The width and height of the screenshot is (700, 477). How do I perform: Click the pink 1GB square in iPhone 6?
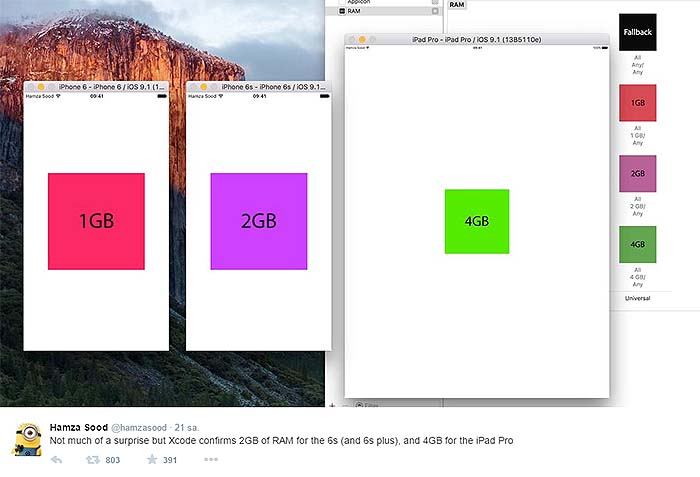coord(96,221)
